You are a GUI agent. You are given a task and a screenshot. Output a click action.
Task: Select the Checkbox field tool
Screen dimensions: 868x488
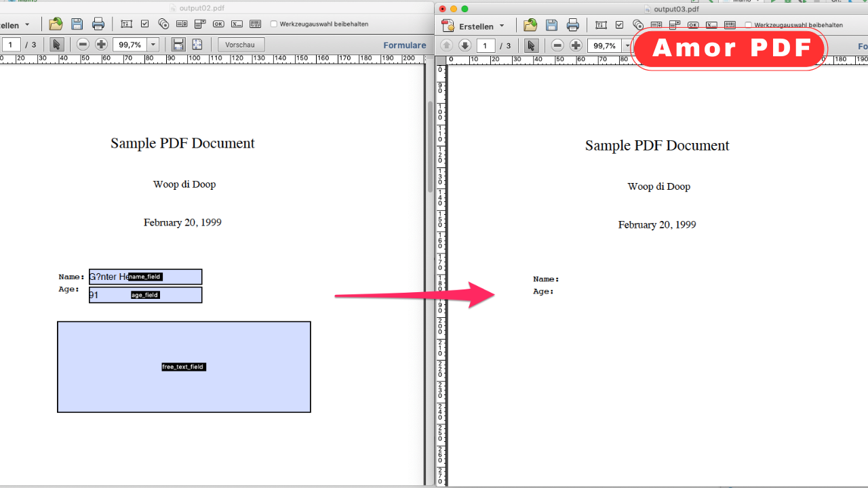coord(144,24)
